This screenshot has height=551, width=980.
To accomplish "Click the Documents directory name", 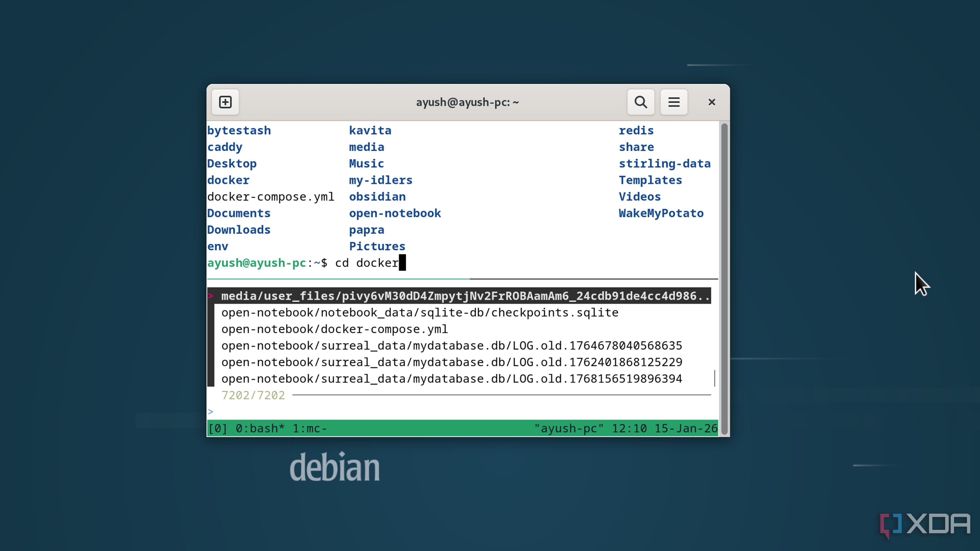I will tap(239, 213).
